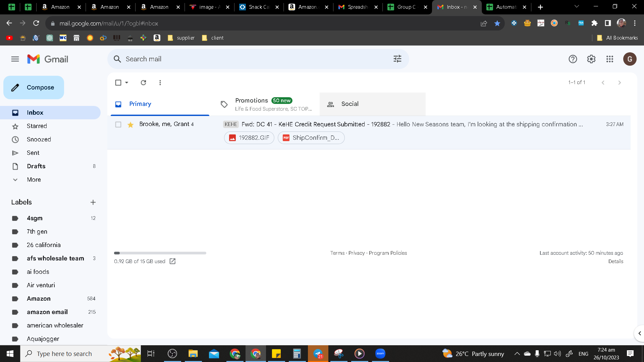Expand More in the sidebar
This screenshot has width=644, height=362.
[34, 180]
